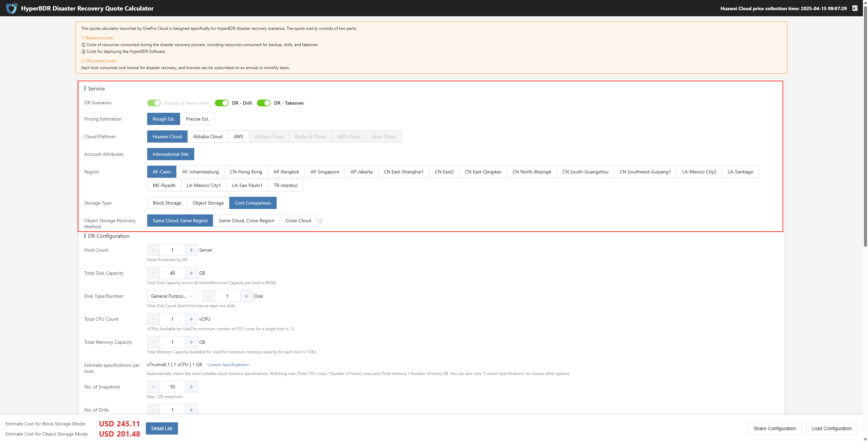868x442 pixels.
Task: Increase Total Disk Capacity with plus
Action: (191, 273)
